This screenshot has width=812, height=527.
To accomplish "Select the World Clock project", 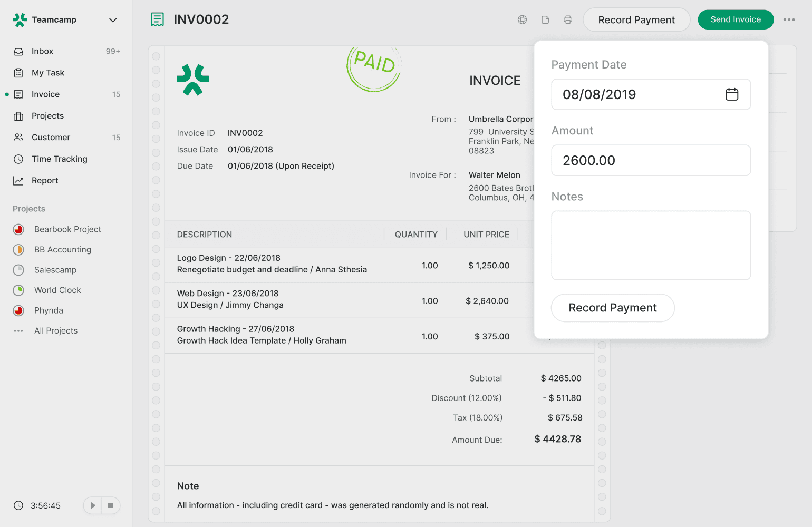I will (x=57, y=290).
